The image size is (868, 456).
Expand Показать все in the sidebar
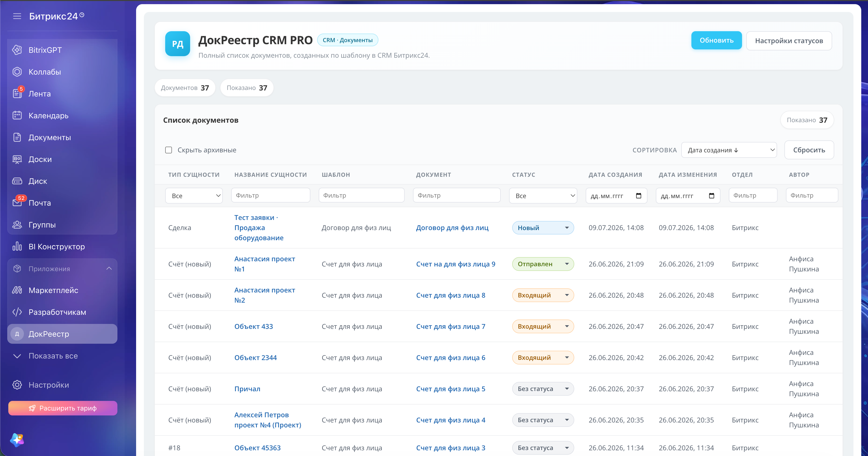click(x=53, y=356)
